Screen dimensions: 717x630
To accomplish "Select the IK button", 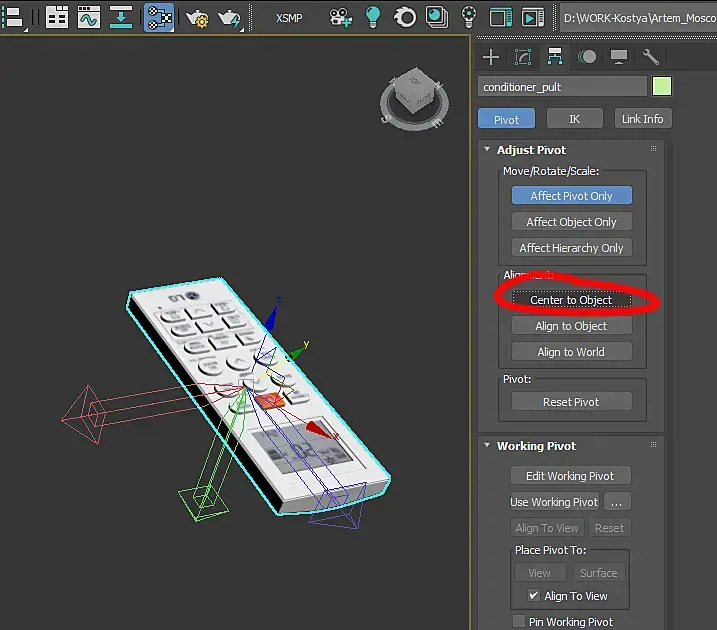I will pos(574,119).
